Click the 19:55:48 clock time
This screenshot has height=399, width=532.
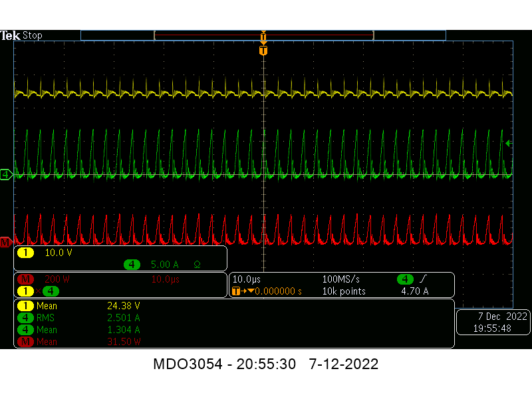[x=492, y=329]
